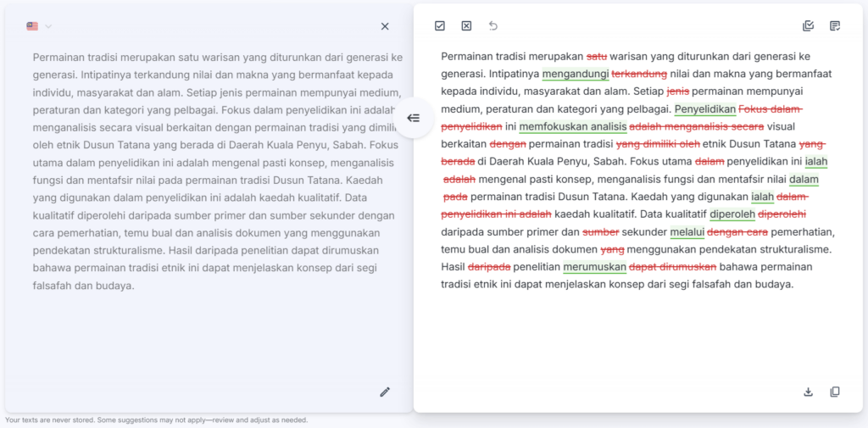Viewport: 868px width, 428px height.
Task: Click the pencil edit icon in left panel
Action: pos(385,392)
